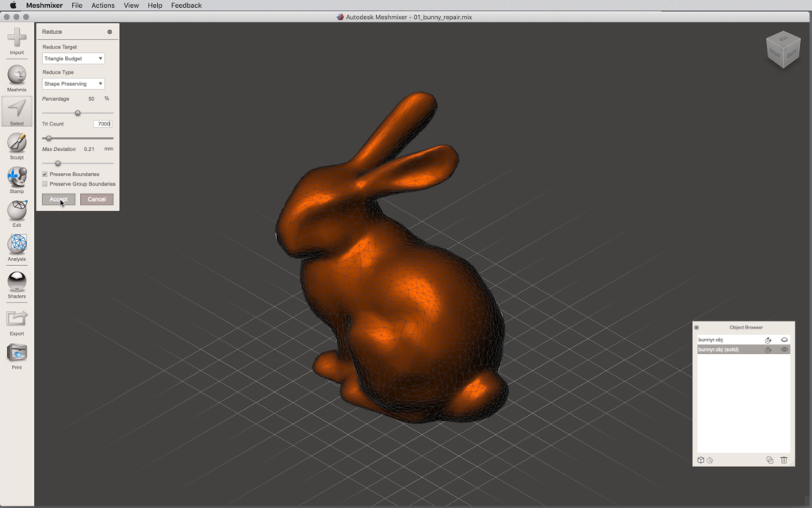
Task: Expand the Reduce Type dropdown
Action: coord(73,83)
